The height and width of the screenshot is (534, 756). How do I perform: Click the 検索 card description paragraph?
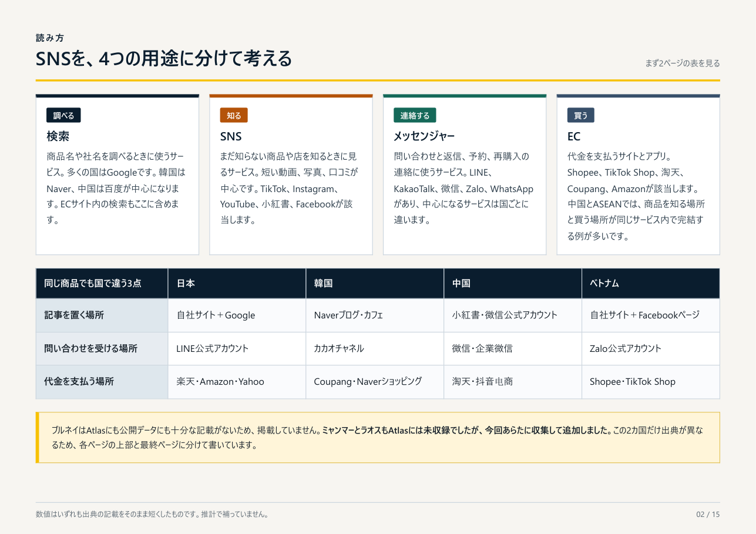pyautogui.click(x=116, y=189)
